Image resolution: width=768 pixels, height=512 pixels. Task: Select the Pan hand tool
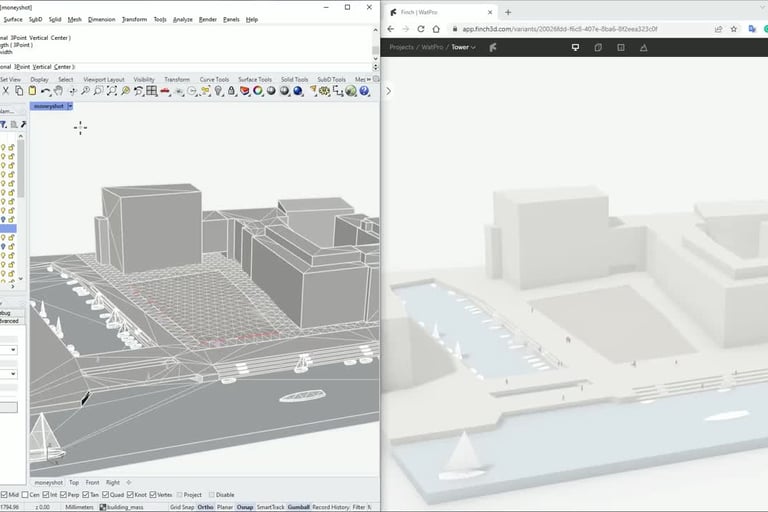[x=58, y=91]
